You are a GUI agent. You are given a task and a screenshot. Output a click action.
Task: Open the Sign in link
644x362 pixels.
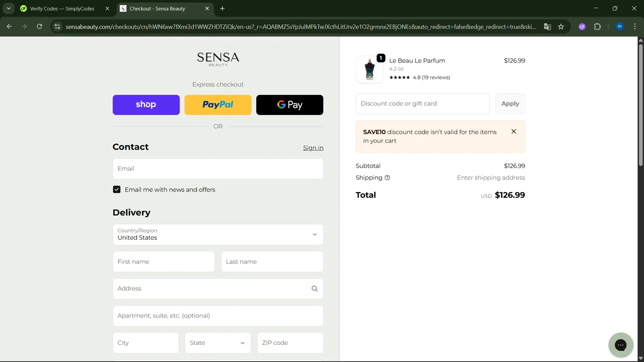tap(313, 148)
